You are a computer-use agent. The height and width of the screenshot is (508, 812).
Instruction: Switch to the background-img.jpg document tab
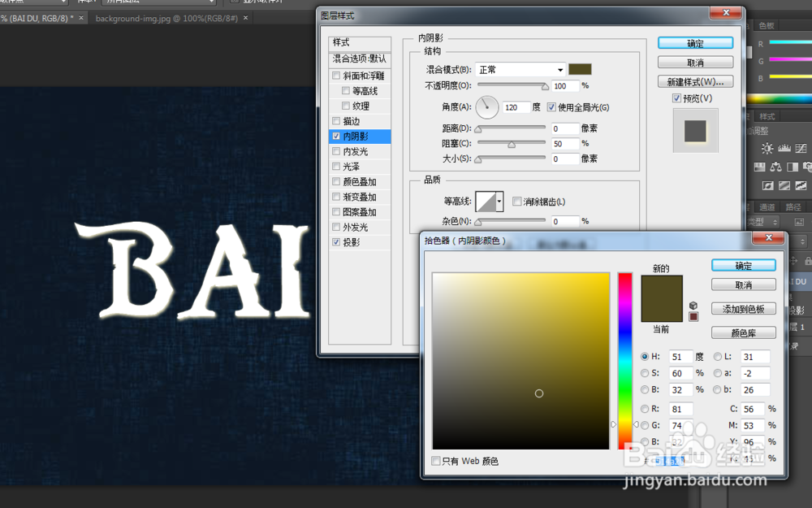(x=166, y=18)
